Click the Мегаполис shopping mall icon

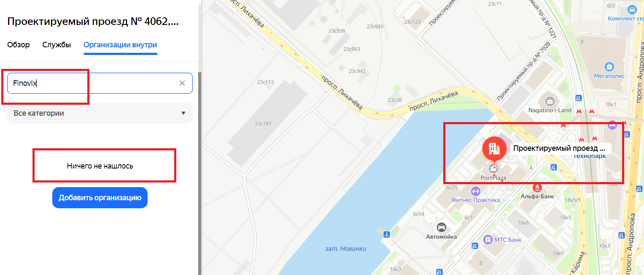[x=609, y=66]
